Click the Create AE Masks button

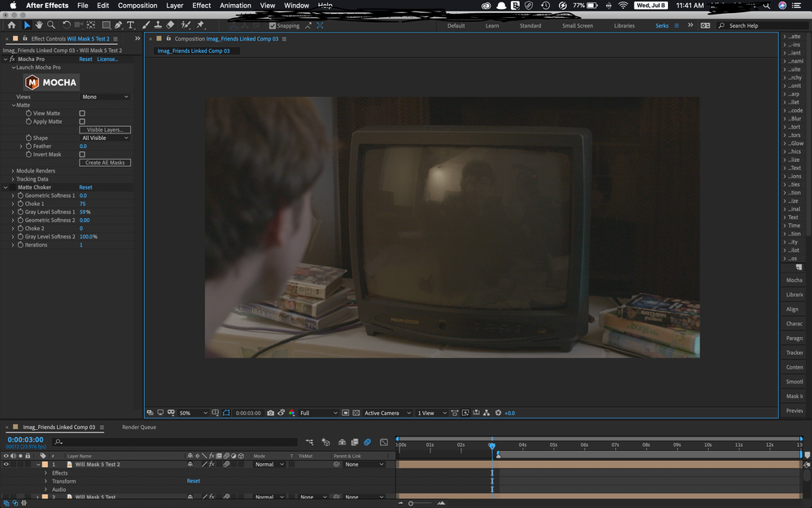click(x=105, y=162)
